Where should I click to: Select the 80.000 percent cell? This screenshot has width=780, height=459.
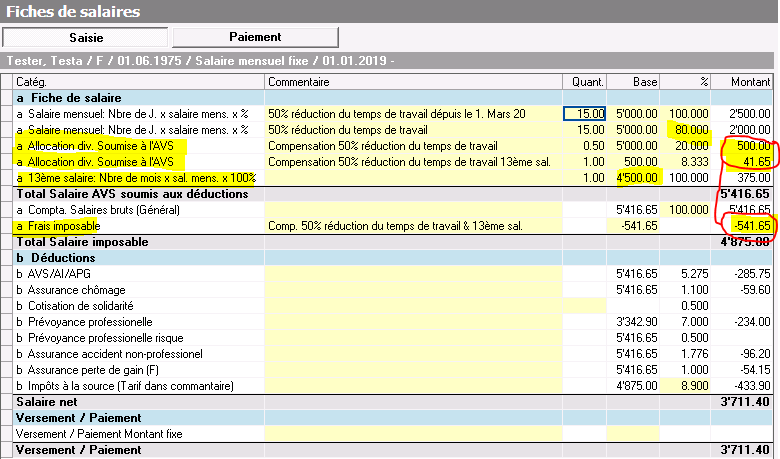point(688,130)
